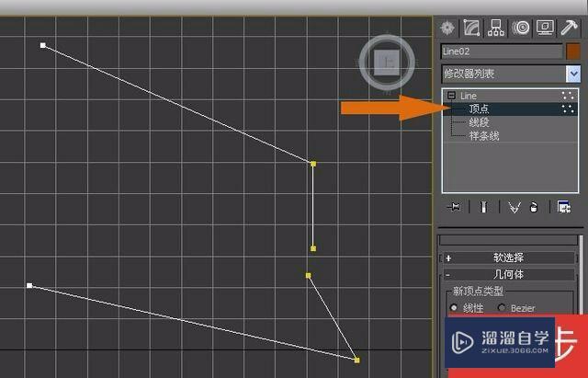Click the Line02 object name field
This screenshot has width=588, height=378.
point(502,52)
